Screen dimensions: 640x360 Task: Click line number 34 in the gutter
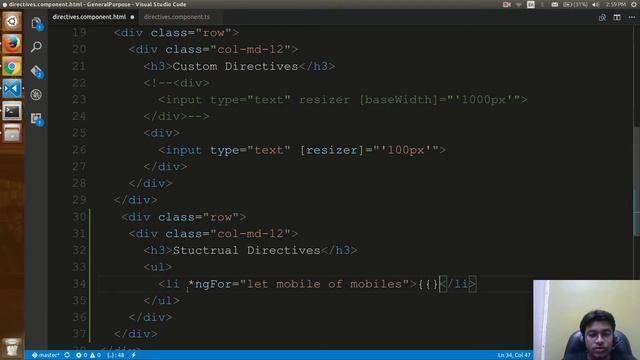click(x=79, y=284)
